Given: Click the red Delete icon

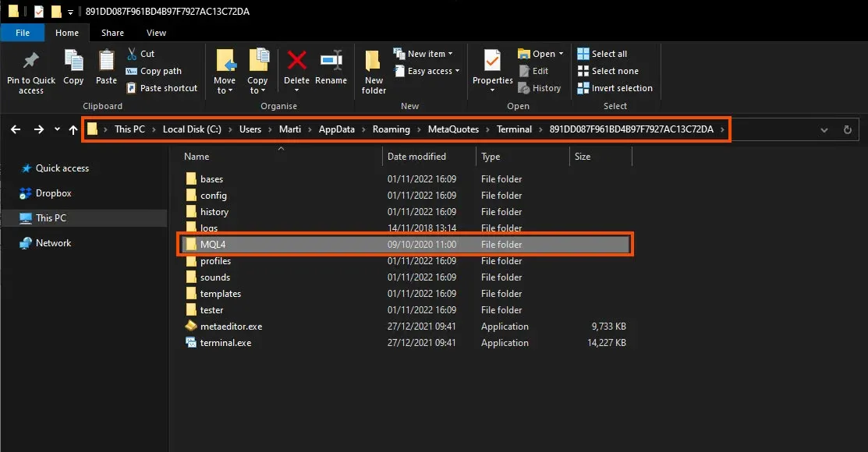Looking at the screenshot, I should [x=296, y=62].
